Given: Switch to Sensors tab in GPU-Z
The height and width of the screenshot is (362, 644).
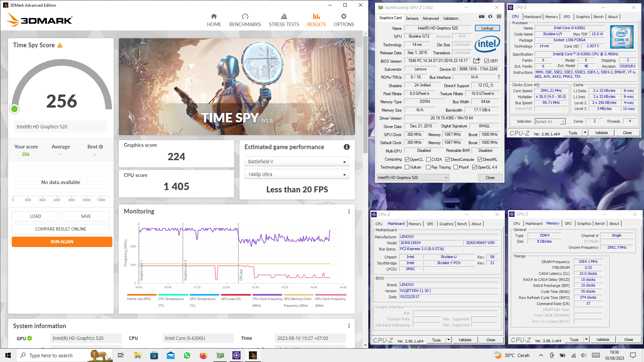Looking at the screenshot, I should [412, 18].
